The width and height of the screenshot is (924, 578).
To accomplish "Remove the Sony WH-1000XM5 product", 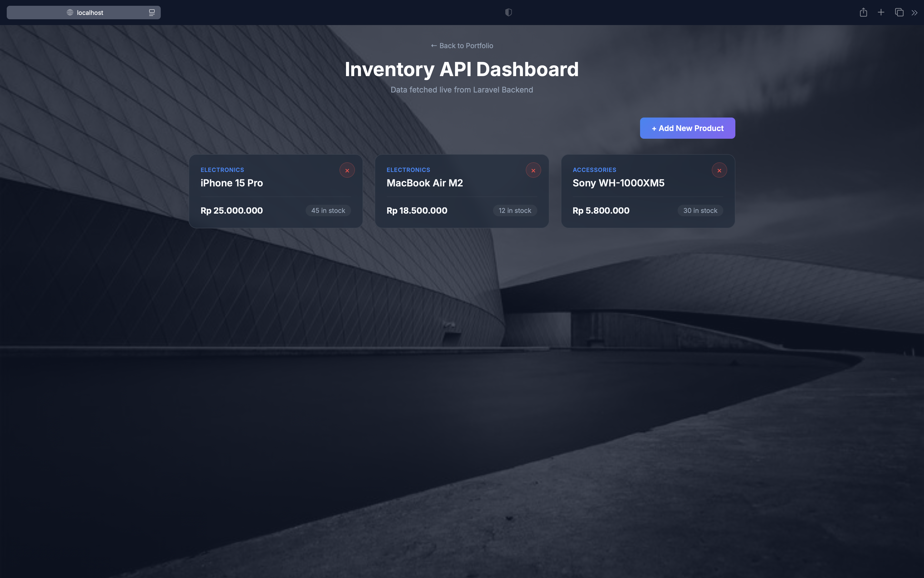I will point(719,171).
